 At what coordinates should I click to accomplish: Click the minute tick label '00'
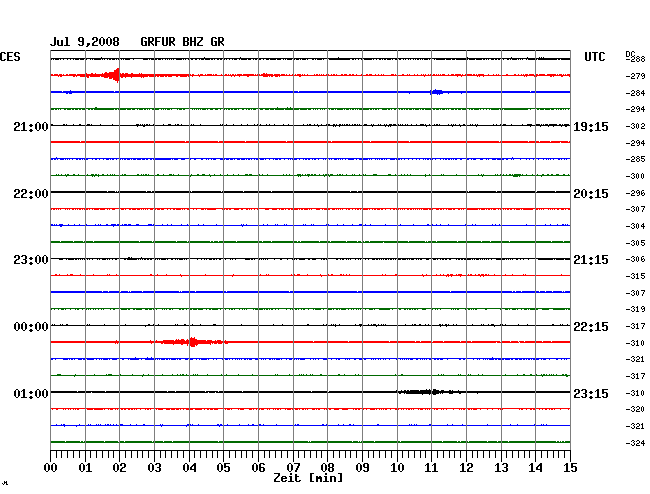point(51,468)
